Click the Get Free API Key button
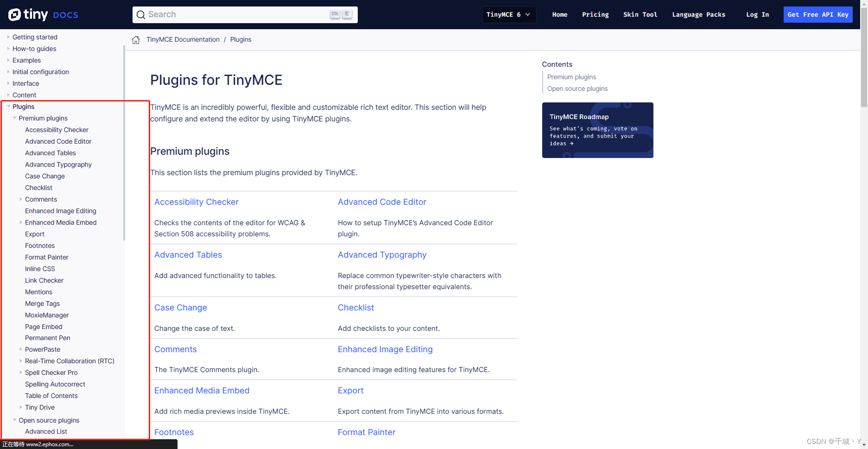The image size is (868, 449). (x=817, y=14)
